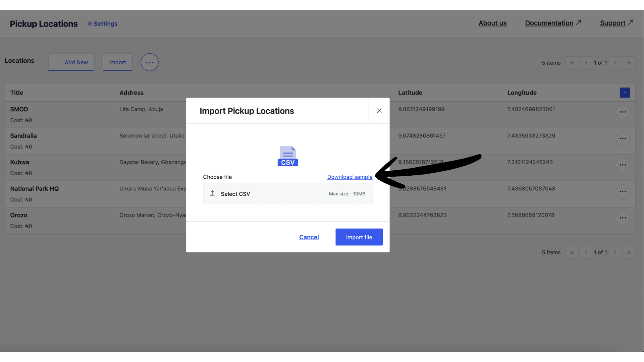Click the next page chevron in bottom pagination
This screenshot has width=644, height=362.
coord(615,252)
